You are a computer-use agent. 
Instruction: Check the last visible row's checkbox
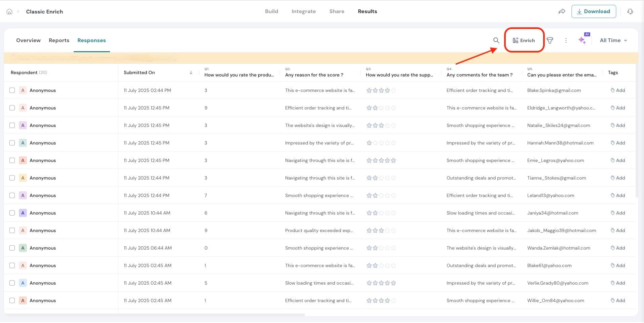point(12,300)
